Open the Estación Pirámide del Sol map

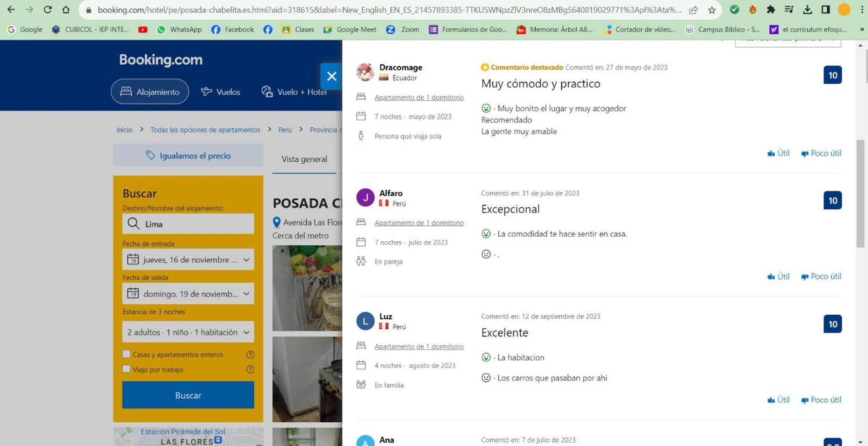188,436
